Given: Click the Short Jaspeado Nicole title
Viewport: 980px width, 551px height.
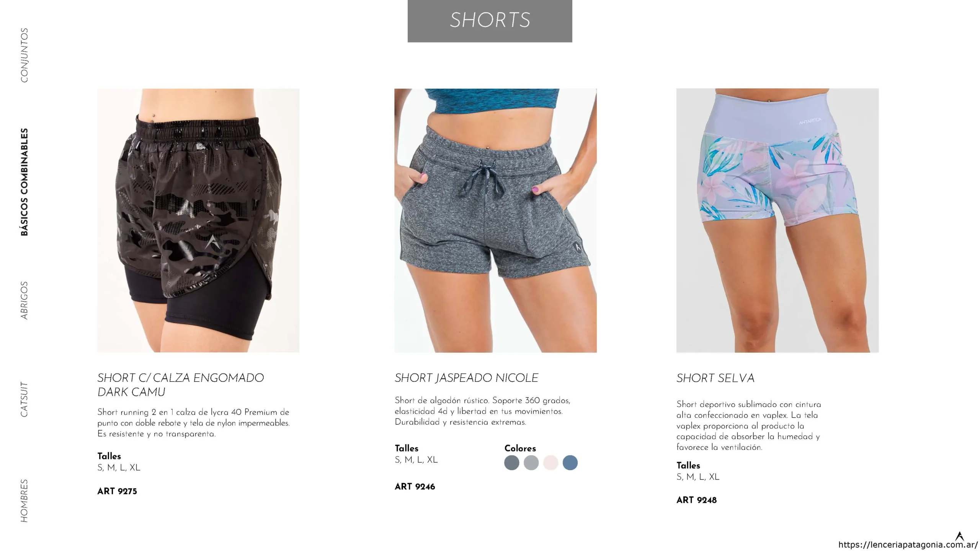Looking at the screenshot, I should [466, 378].
